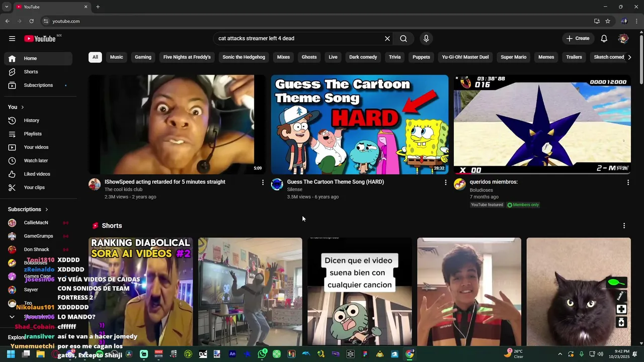Click the magnifying glass search button
The height and width of the screenshot is (362, 644).
[404, 39]
